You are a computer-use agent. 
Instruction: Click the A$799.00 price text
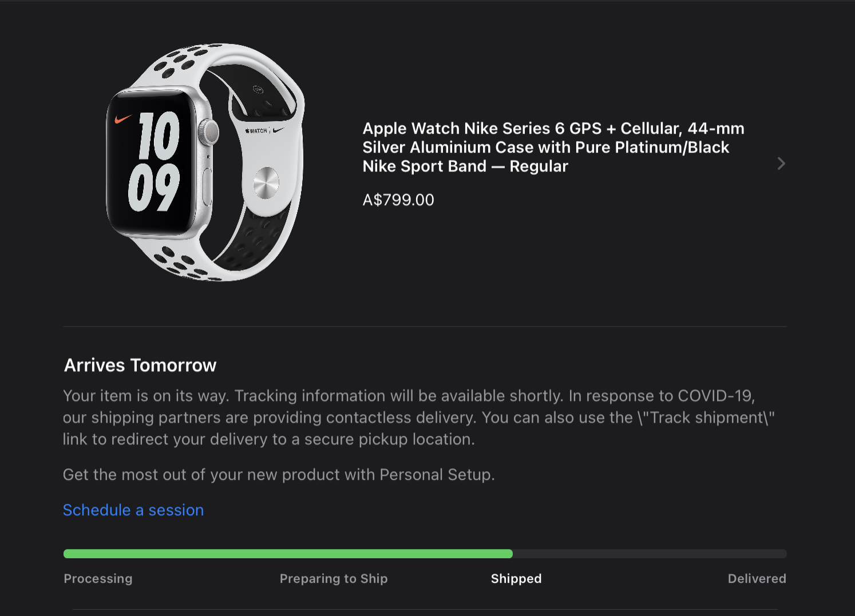tap(398, 200)
